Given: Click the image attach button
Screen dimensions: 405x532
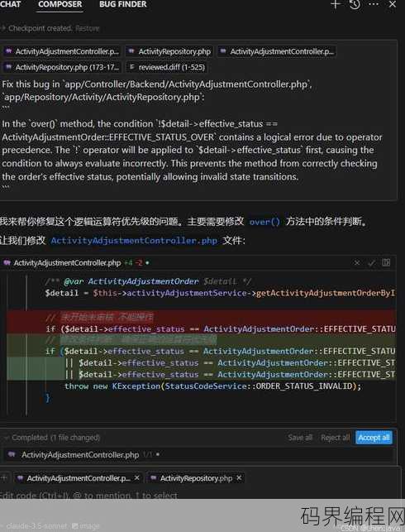Looking at the screenshot, I should (x=86, y=526).
